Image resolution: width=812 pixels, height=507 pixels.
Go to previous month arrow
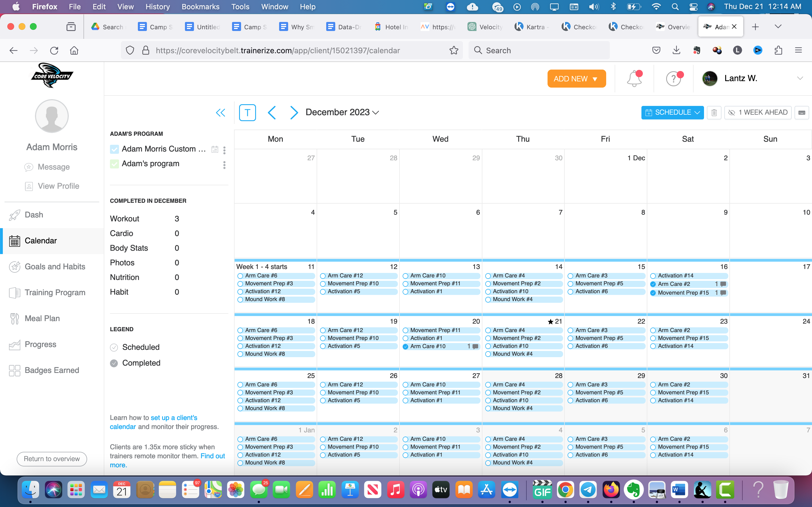coord(272,113)
